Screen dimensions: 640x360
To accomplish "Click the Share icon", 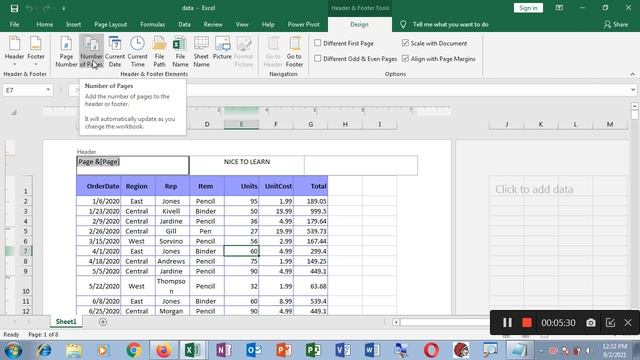I will (x=616, y=24).
